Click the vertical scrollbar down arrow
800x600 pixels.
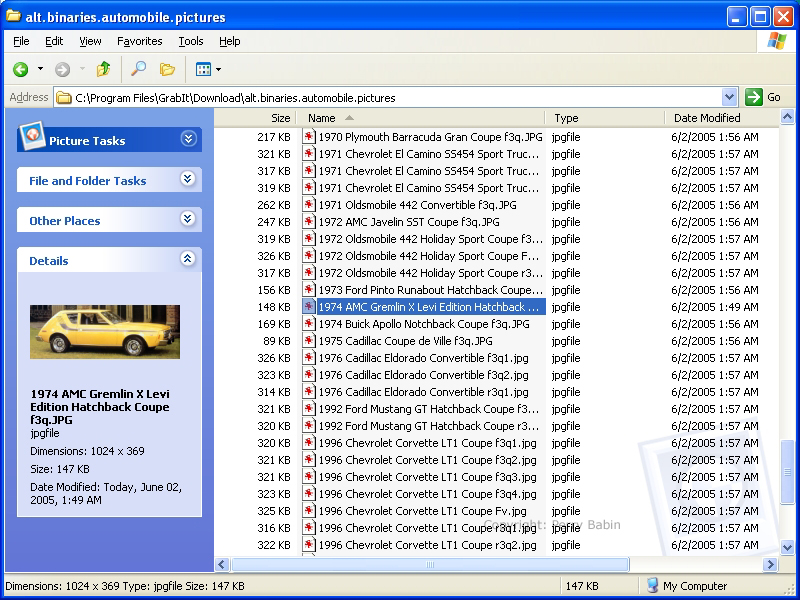coord(787,547)
